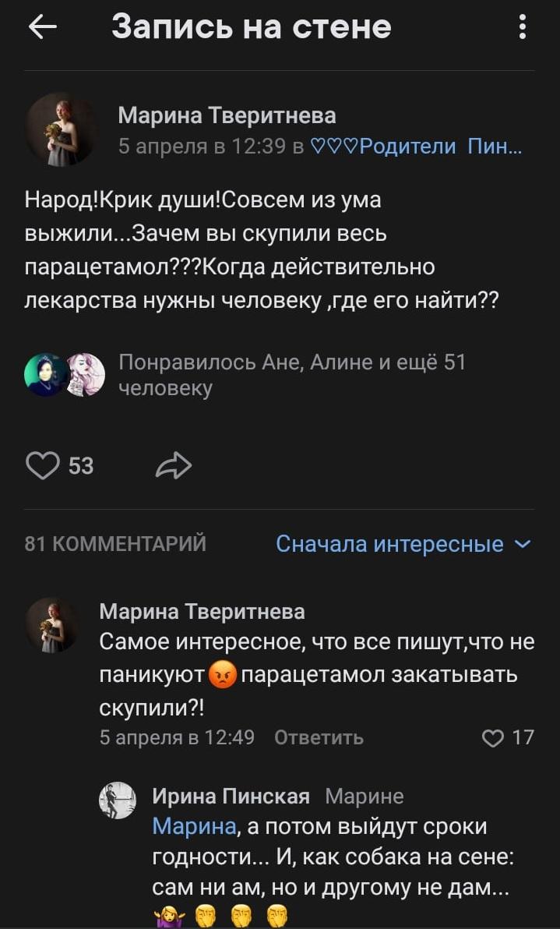The image size is (560, 929).
Task: Like Marina's comment with 17 likes
Action: click(494, 737)
